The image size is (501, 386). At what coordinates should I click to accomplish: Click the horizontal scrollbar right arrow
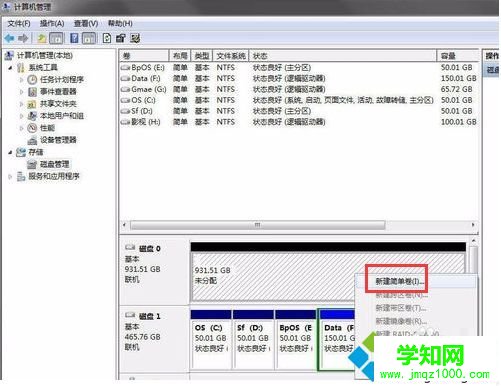(x=473, y=225)
